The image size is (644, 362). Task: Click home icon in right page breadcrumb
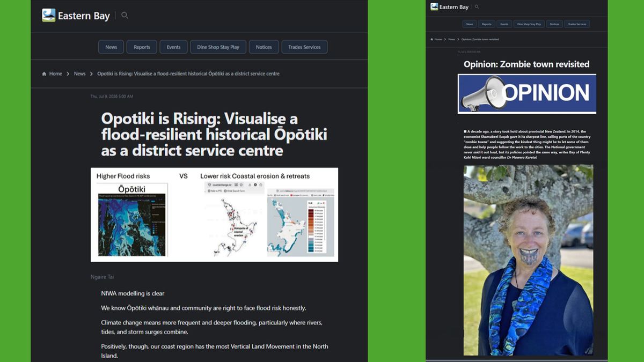pos(432,39)
